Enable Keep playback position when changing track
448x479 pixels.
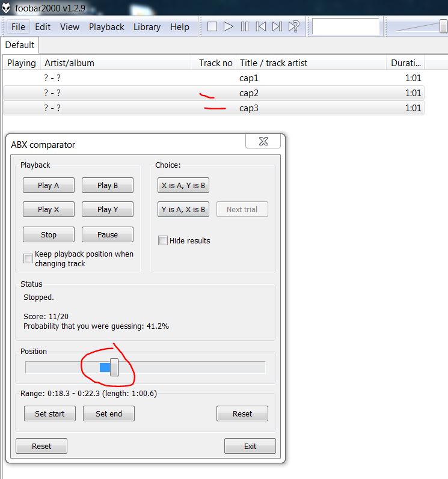click(28, 258)
